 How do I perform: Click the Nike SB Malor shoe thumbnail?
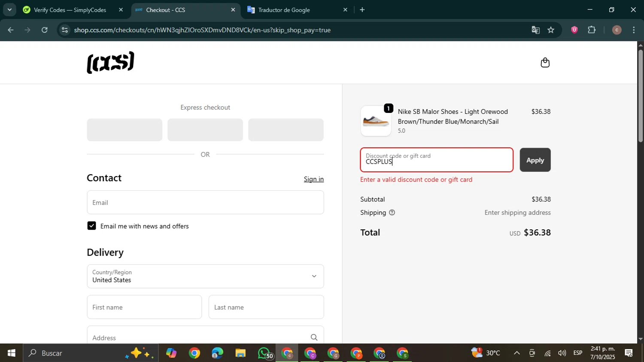click(x=376, y=121)
